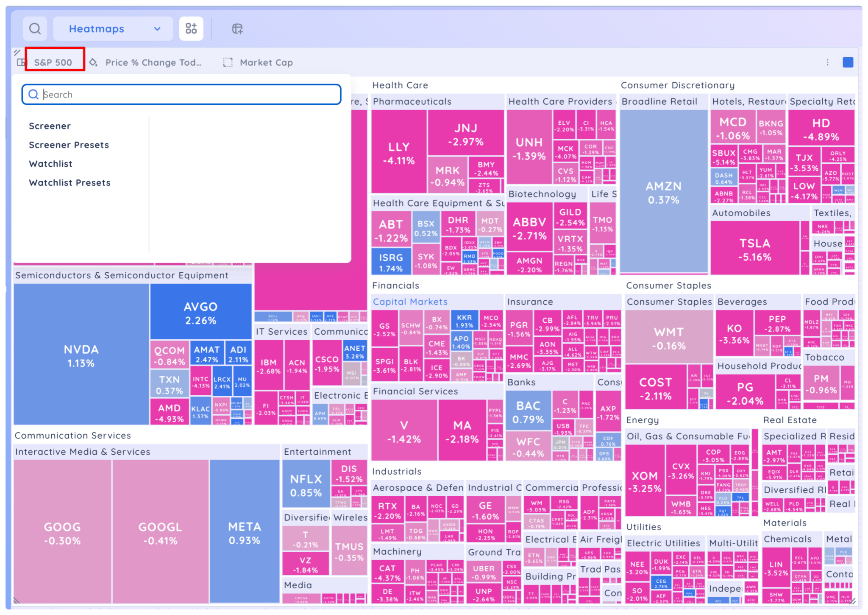This screenshot has height=615, width=868.
Task: Open the three-dot options menu on the right
Action: (827, 62)
